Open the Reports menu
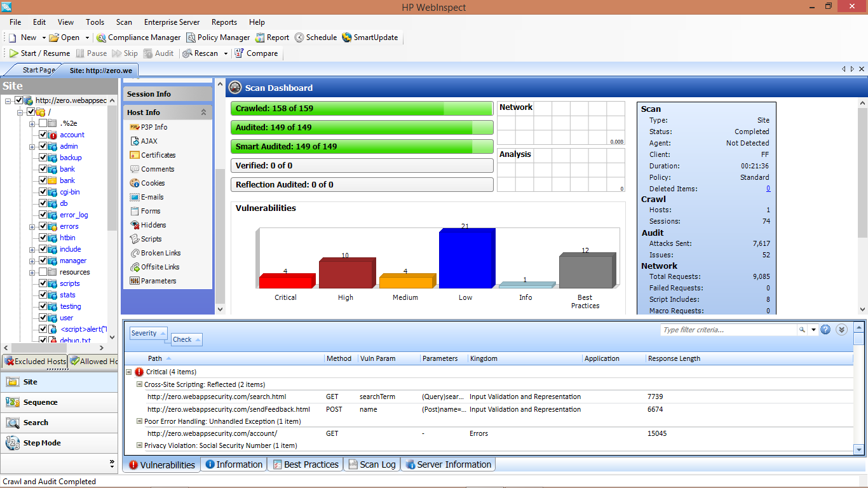The height and width of the screenshot is (488, 868). click(x=224, y=22)
